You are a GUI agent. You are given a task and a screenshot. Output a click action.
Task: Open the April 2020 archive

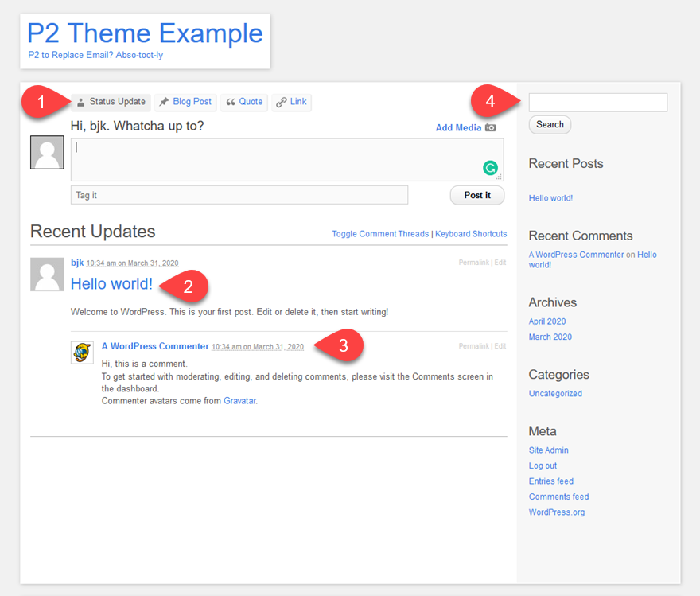point(547,321)
